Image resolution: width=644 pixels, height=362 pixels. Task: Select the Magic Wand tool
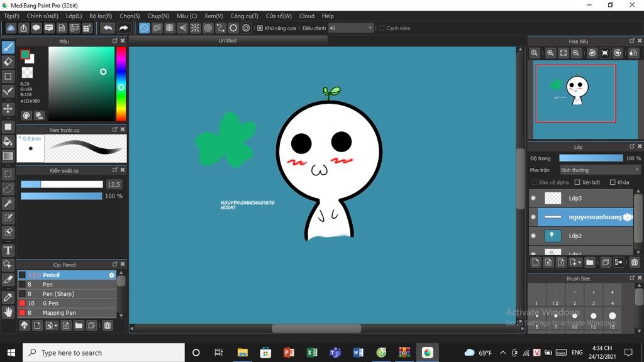click(8, 203)
